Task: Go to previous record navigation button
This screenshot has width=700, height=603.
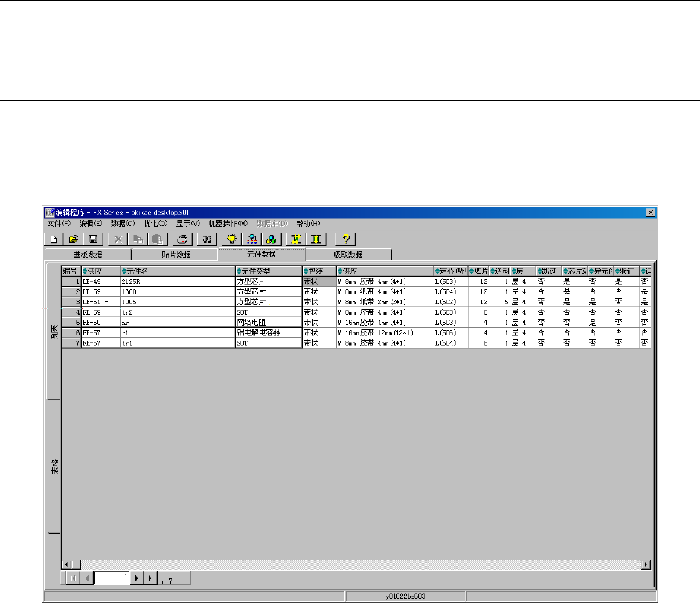Action: [x=87, y=578]
